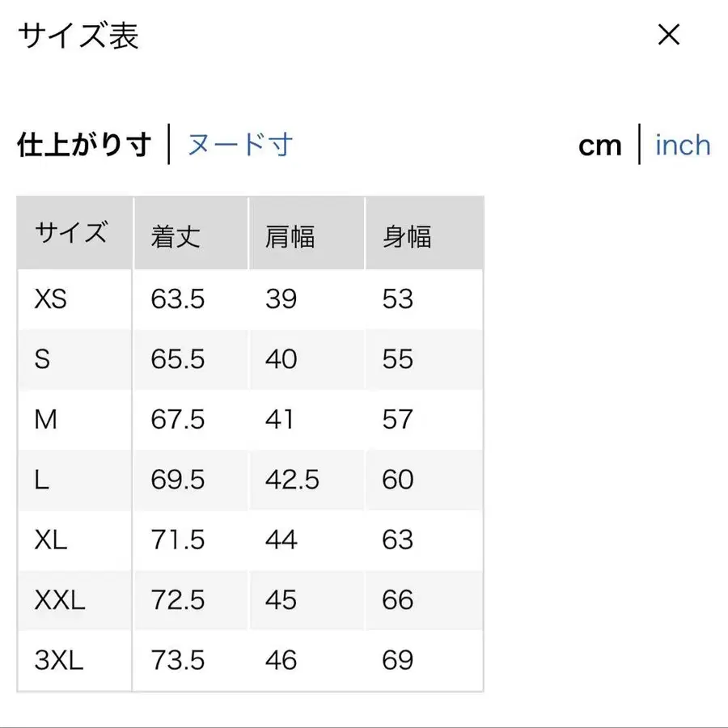This screenshot has width=728, height=728.
Task: Close the size chart dialog
Action: pos(669,35)
